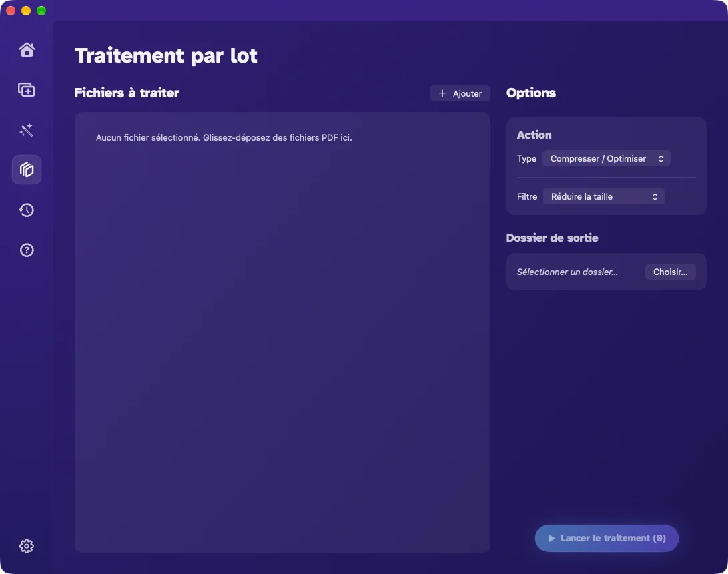Screen dimensions: 728x574
Task: Click the 'Fichiers à traiter' label
Action: [x=127, y=93]
